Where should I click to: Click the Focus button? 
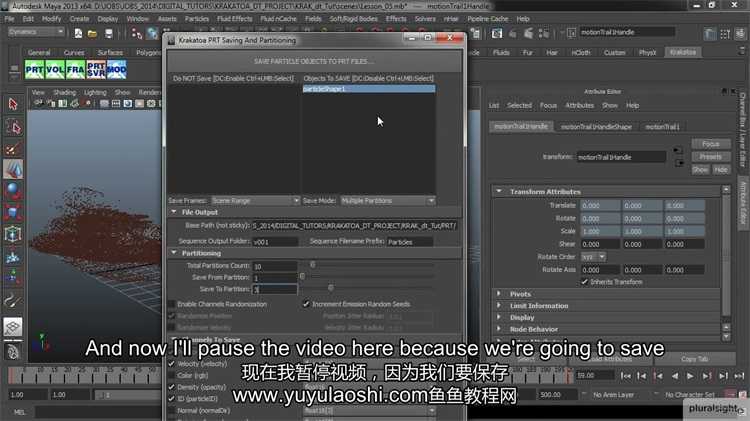(x=710, y=144)
